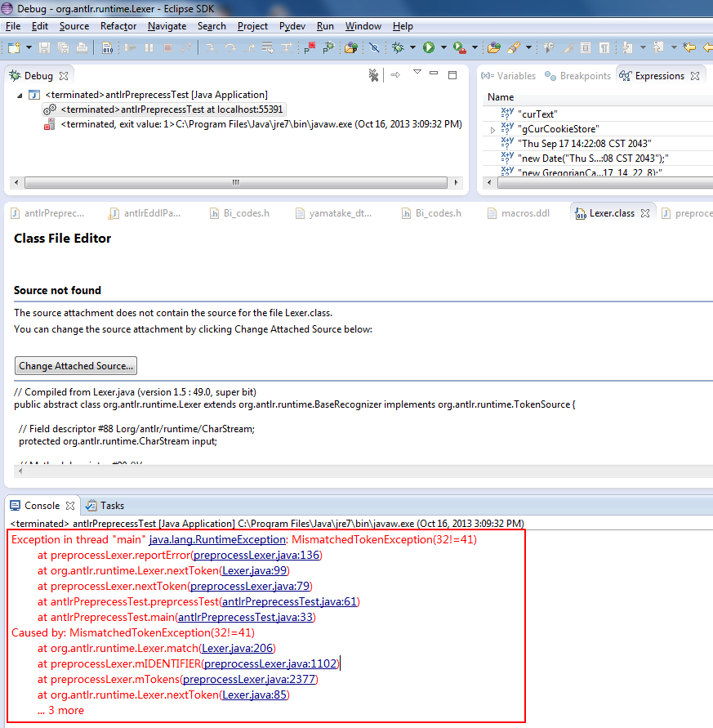
Task: Open the macros.ddl editor tab
Action: click(519, 213)
